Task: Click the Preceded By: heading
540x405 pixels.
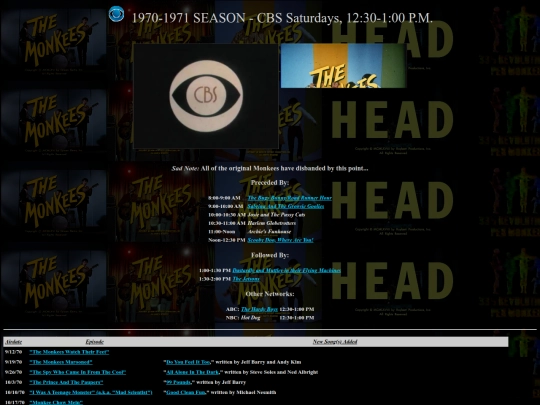Action: click(x=270, y=183)
